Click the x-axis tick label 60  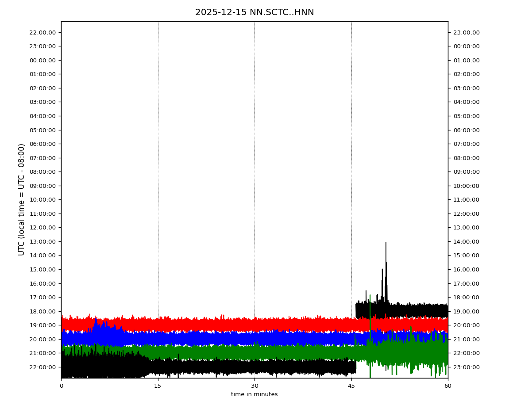(x=447, y=386)
